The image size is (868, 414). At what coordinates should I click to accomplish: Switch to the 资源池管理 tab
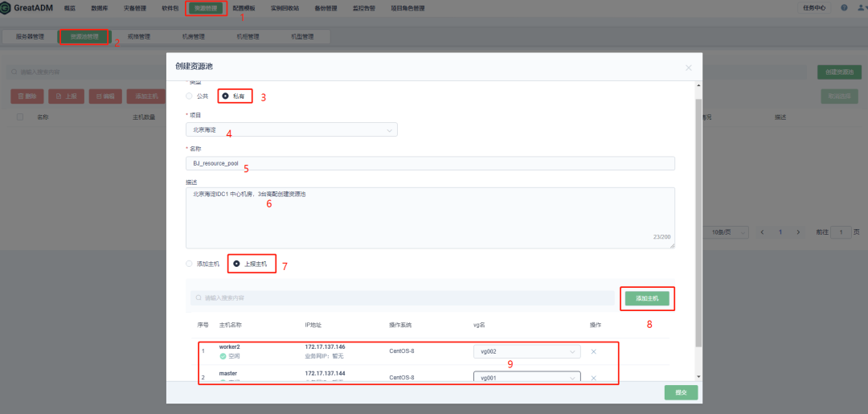pyautogui.click(x=84, y=37)
